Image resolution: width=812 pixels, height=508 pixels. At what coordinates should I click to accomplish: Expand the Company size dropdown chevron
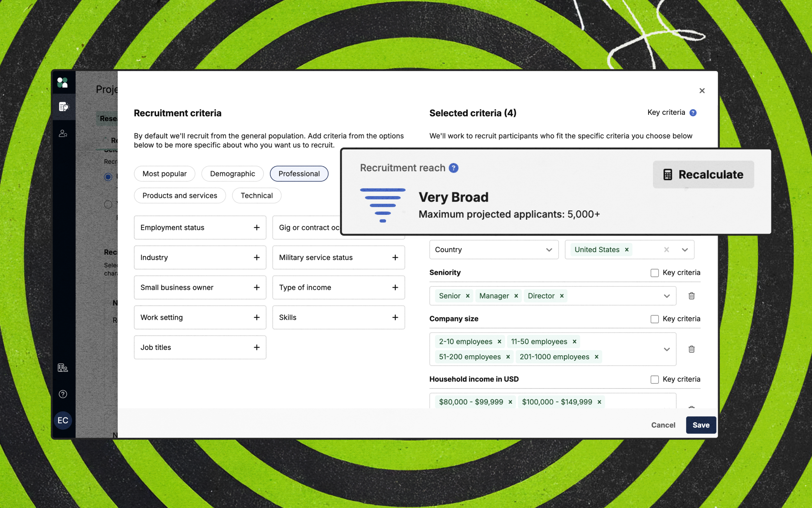pos(667,349)
